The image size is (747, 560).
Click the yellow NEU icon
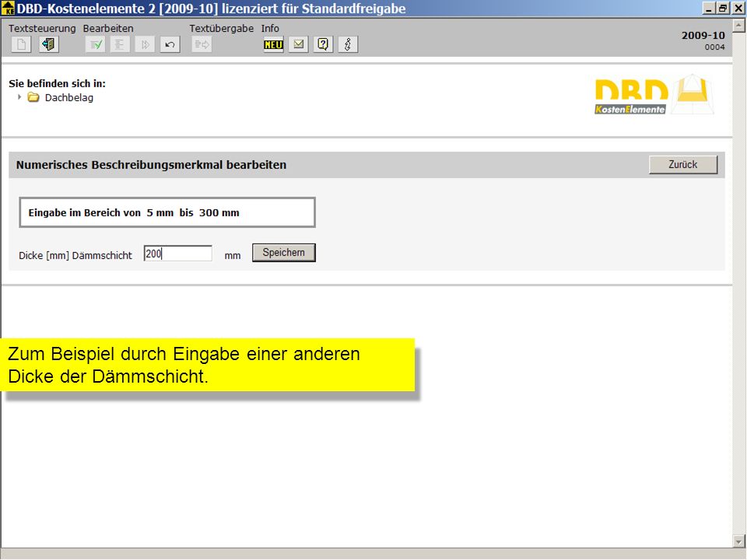(x=273, y=44)
